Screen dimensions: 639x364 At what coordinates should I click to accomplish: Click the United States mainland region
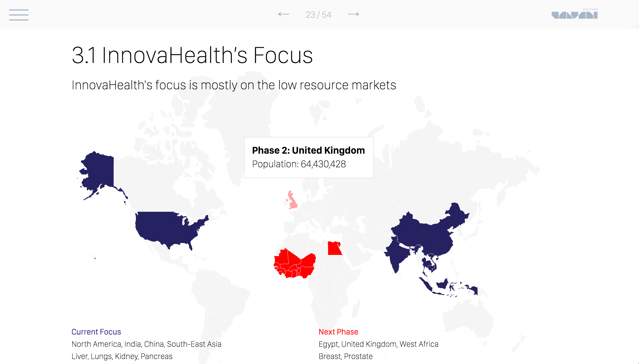coord(165,228)
